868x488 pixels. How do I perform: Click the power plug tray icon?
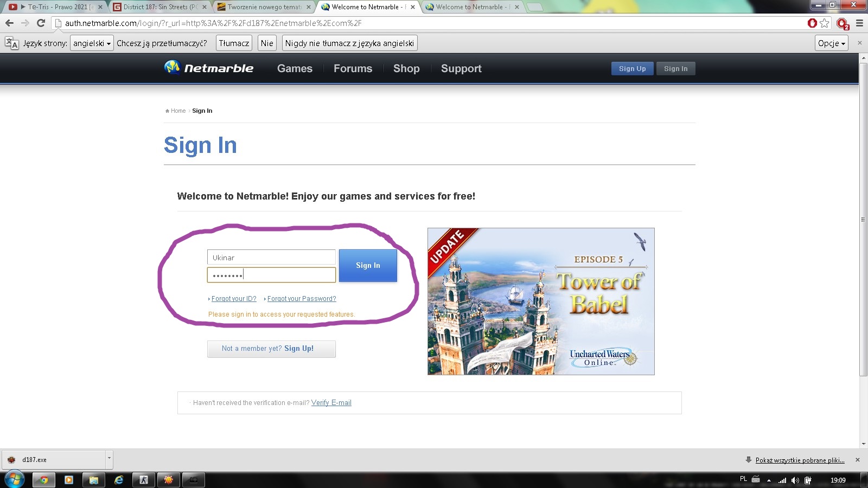pyautogui.click(x=808, y=480)
